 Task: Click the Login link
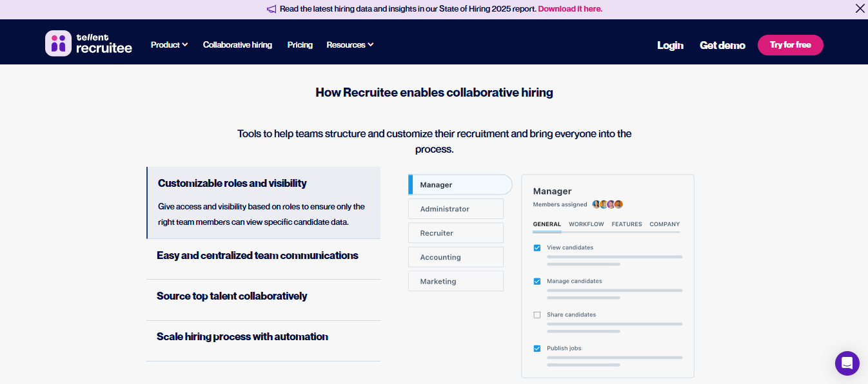670,45
